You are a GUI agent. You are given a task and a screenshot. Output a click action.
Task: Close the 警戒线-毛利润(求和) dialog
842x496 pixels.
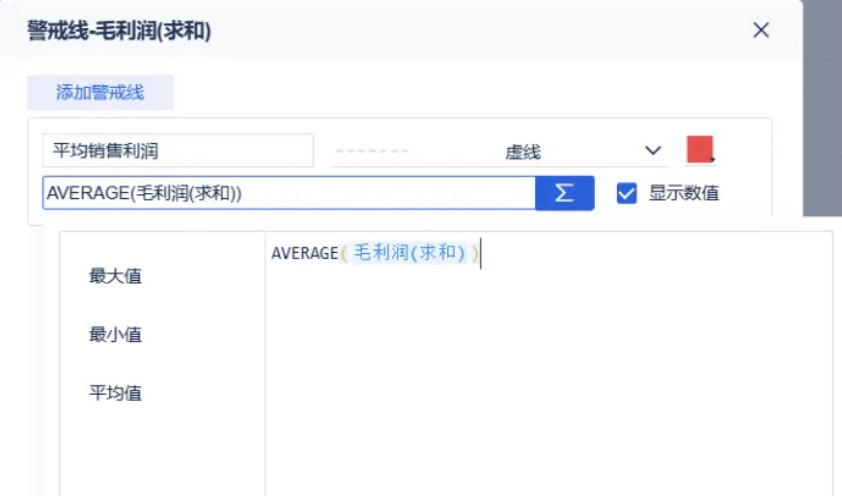click(761, 30)
